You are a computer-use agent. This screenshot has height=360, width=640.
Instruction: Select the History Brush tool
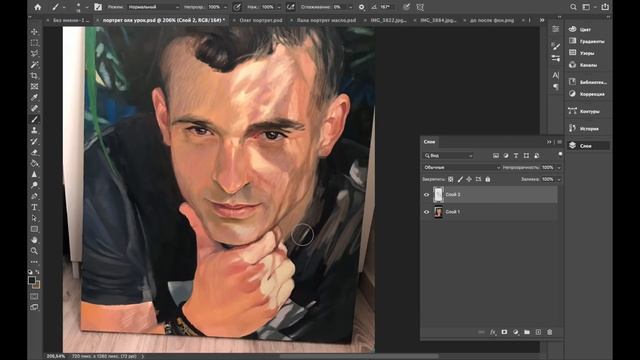click(34, 141)
